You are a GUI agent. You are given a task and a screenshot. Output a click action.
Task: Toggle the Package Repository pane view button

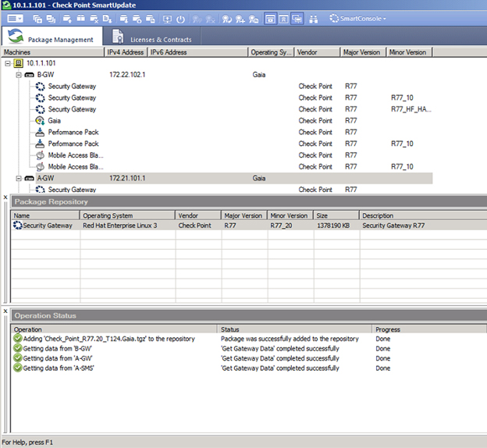[270, 19]
